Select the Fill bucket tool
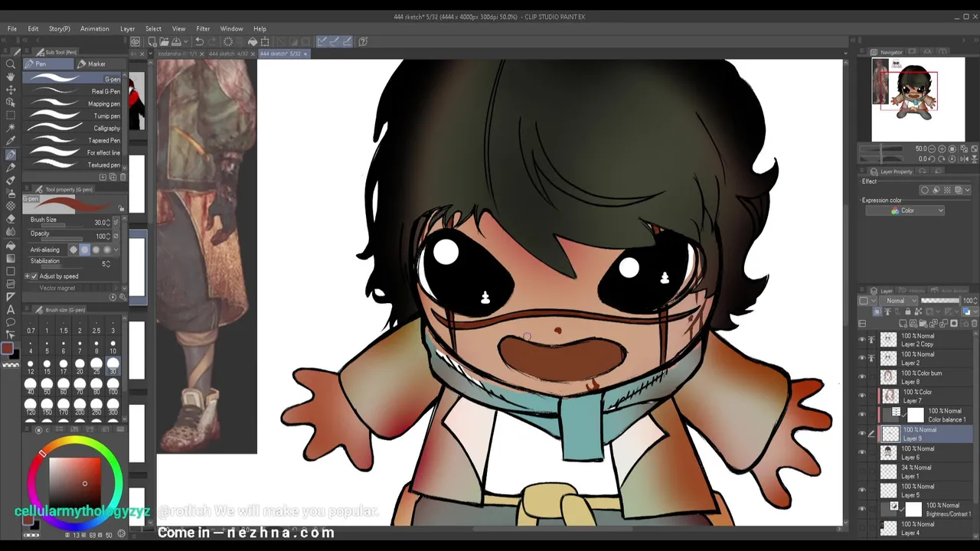Image resolution: width=980 pixels, height=551 pixels. 11,245
